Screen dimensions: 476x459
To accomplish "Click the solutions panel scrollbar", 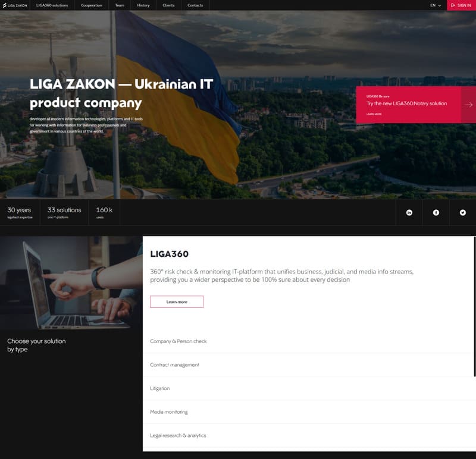I will pyautogui.click(x=474, y=306).
